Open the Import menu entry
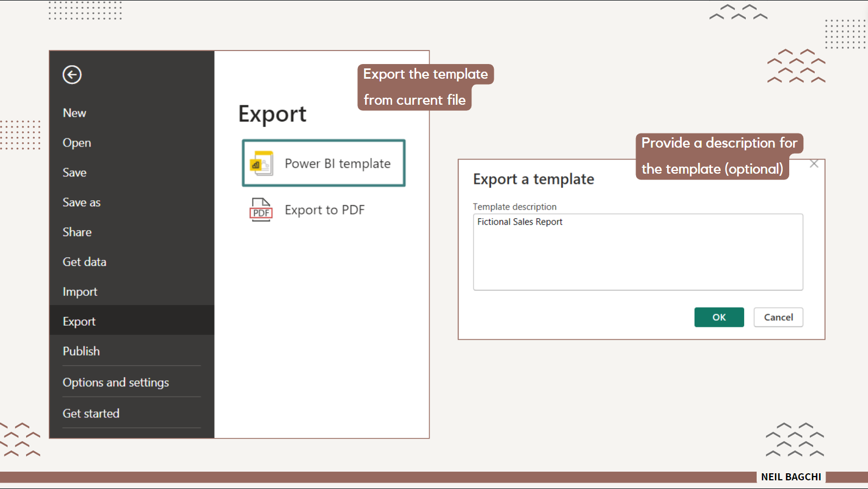 point(132,292)
